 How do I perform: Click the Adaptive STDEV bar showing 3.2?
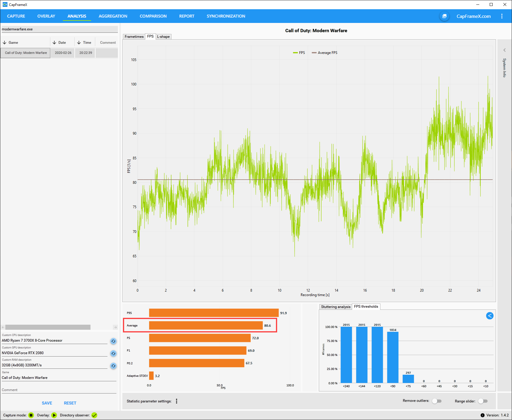pyautogui.click(x=151, y=376)
